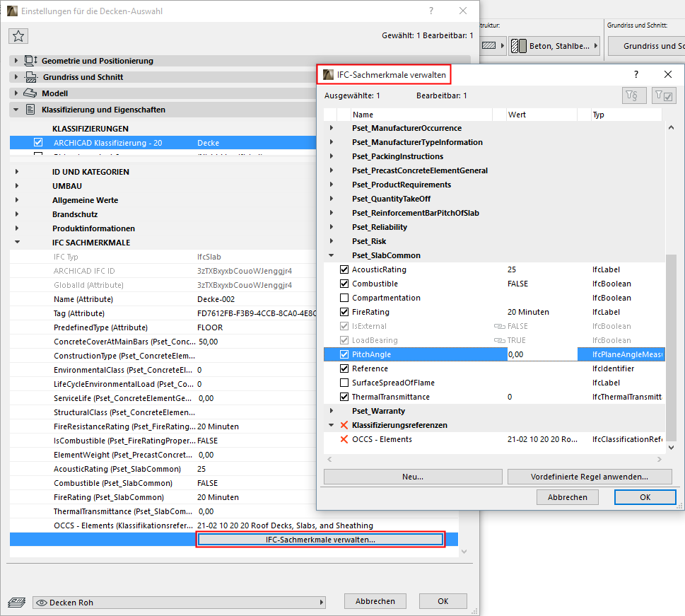The image size is (685, 616).
Task: Click the favorites star icon
Action: tap(18, 35)
